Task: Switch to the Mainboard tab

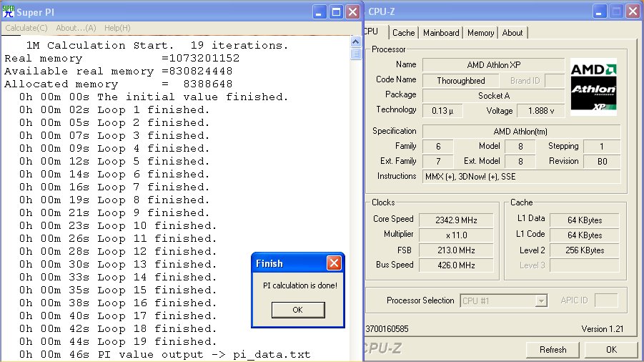Action: 441,33
